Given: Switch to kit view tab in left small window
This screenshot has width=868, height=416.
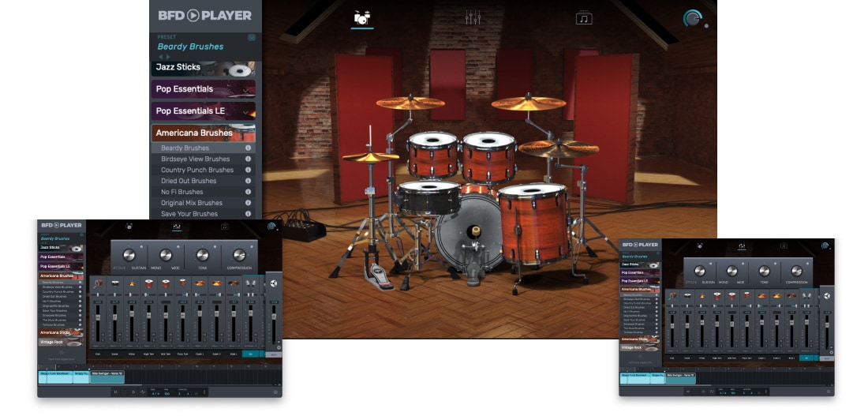Looking at the screenshot, I should (129, 226).
